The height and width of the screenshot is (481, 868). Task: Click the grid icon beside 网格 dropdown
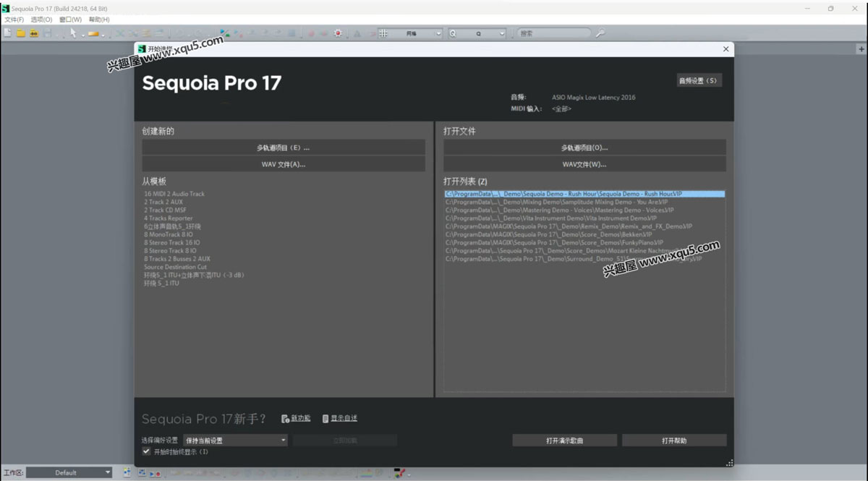[383, 33]
